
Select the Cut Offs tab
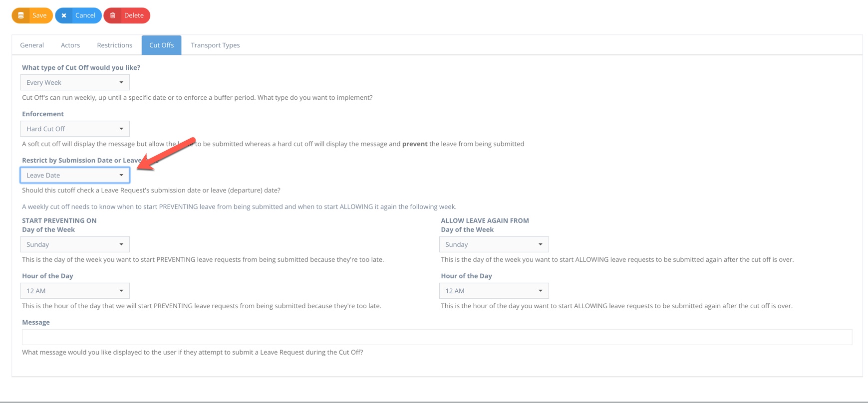(x=162, y=45)
